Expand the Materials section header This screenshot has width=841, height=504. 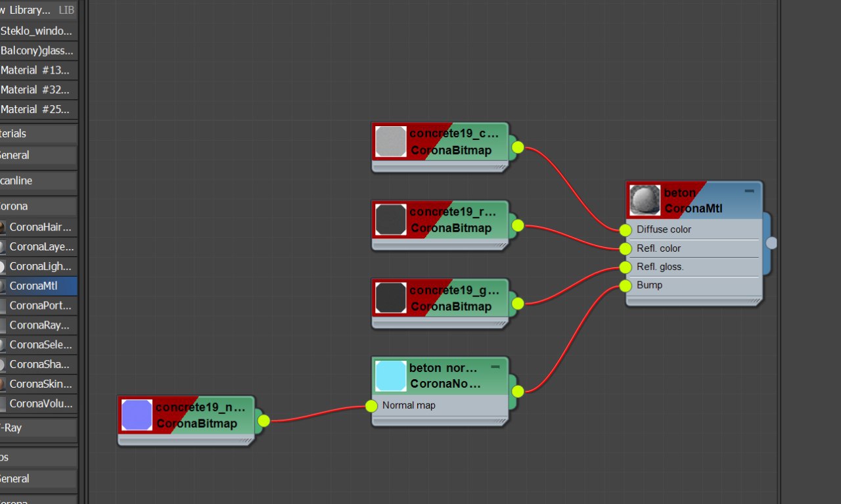38,133
